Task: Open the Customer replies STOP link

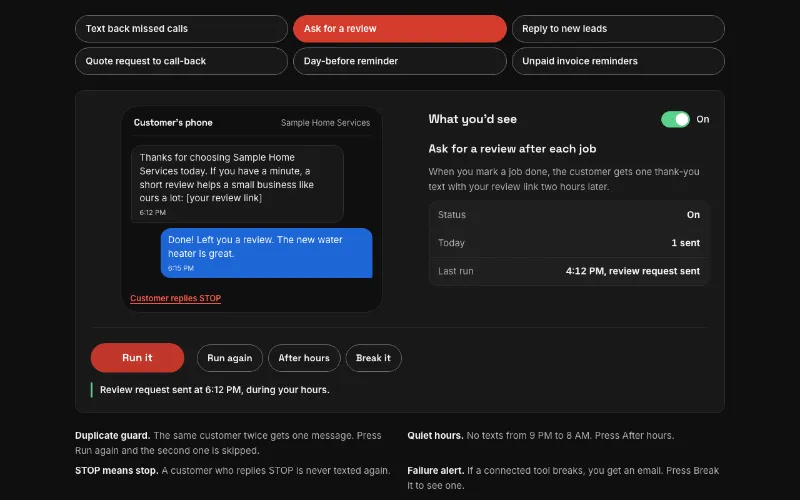Action: (176, 298)
